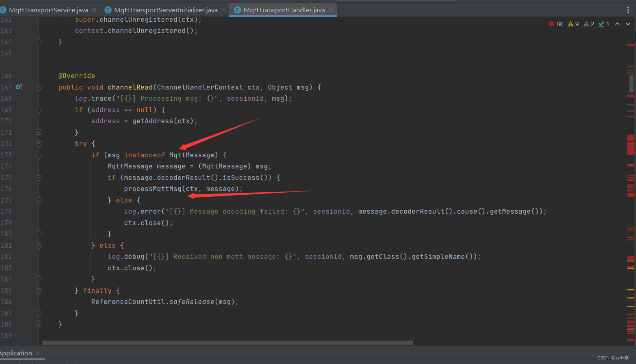Click the log.trace call on line 168
Image resolution: width=636 pixels, height=364 pixels.
click(93, 99)
